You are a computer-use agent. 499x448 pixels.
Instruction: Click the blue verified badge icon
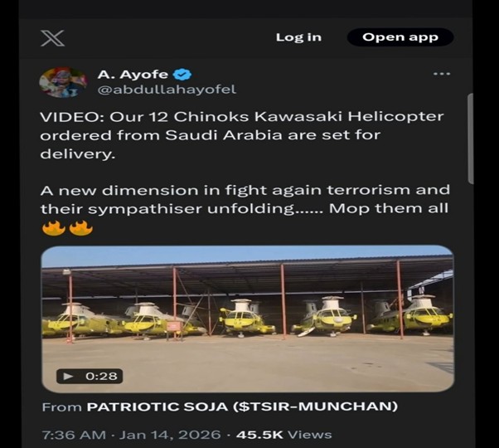click(x=184, y=75)
